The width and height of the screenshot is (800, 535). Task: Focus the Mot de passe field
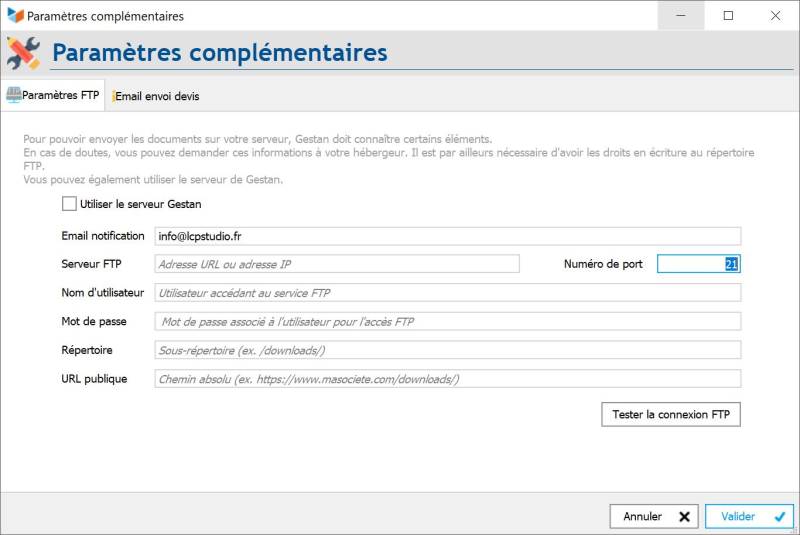click(447, 321)
